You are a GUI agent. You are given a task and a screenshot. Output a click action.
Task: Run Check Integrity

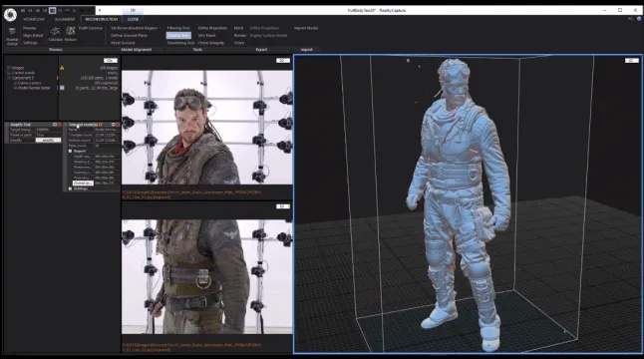pyautogui.click(x=211, y=43)
